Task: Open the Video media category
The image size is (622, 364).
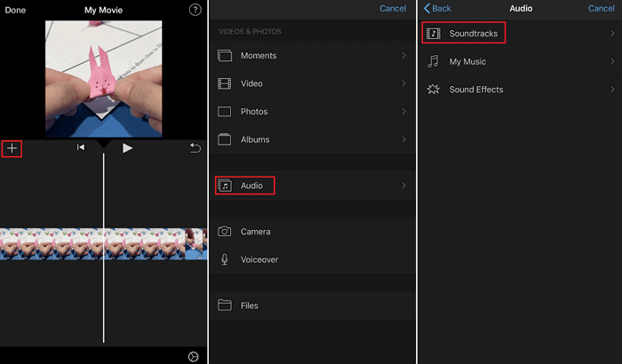Action: click(x=252, y=84)
